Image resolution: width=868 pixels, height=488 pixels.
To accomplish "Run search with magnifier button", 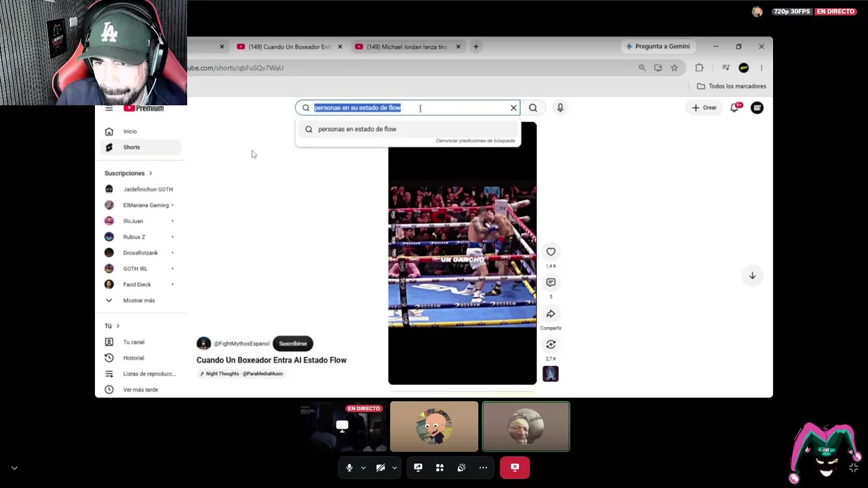I will [x=533, y=108].
